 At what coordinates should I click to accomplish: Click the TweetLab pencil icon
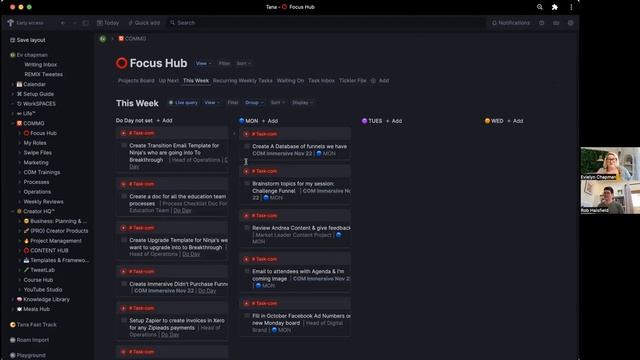26,270
